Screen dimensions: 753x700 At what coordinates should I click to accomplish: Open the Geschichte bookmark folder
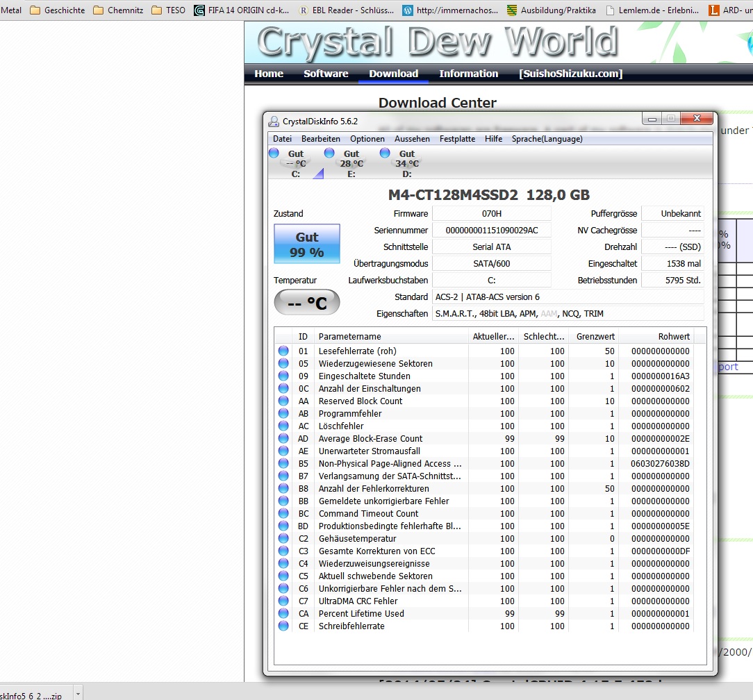[x=57, y=10]
